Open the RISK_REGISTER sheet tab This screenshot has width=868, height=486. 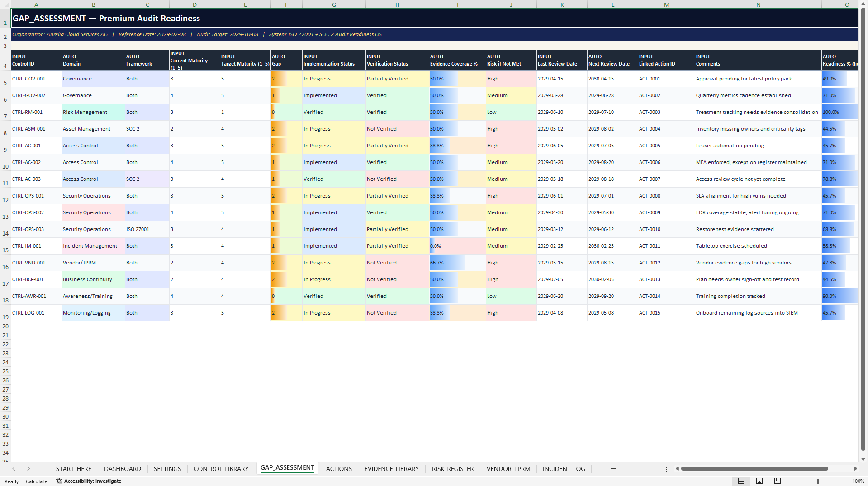click(453, 469)
